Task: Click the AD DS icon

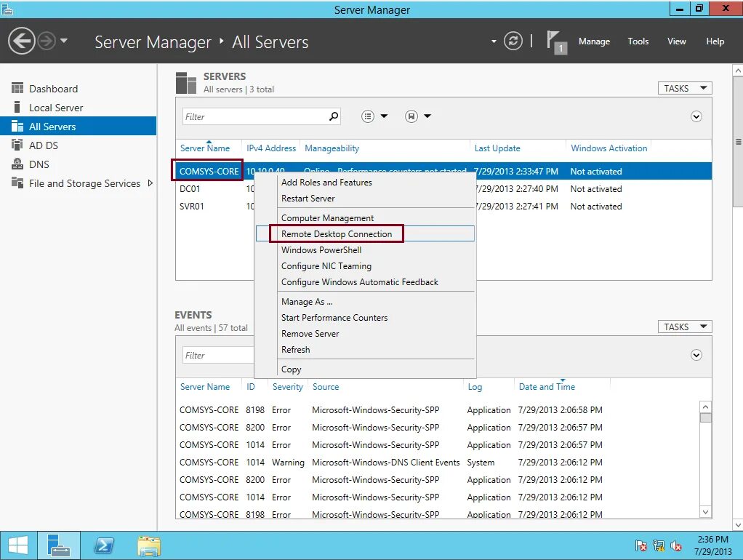Action: coord(17,145)
